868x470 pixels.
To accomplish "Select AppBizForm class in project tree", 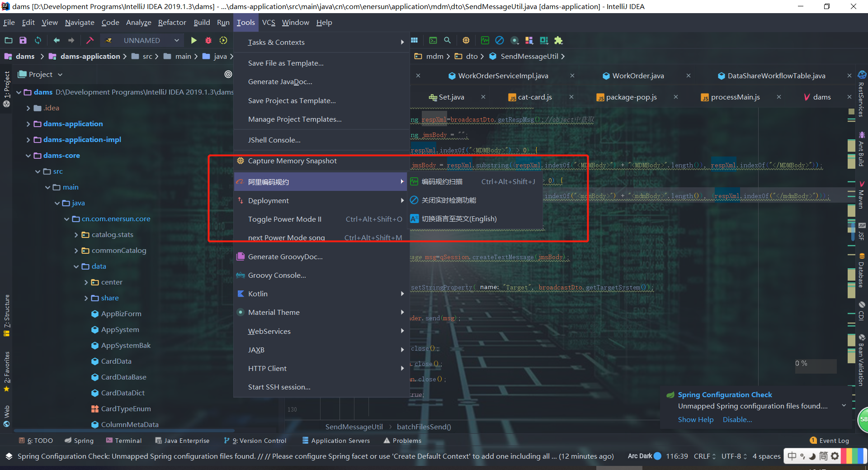I will (116, 314).
